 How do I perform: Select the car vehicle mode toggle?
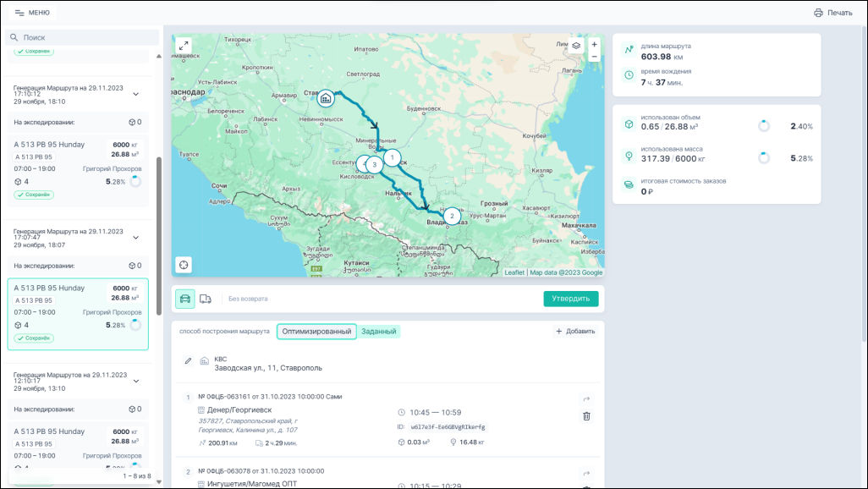click(x=185, y=299)
